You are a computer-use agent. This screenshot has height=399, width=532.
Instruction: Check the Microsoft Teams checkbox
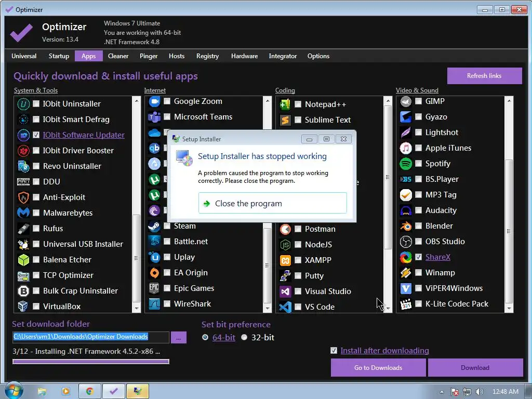point(167,117)
